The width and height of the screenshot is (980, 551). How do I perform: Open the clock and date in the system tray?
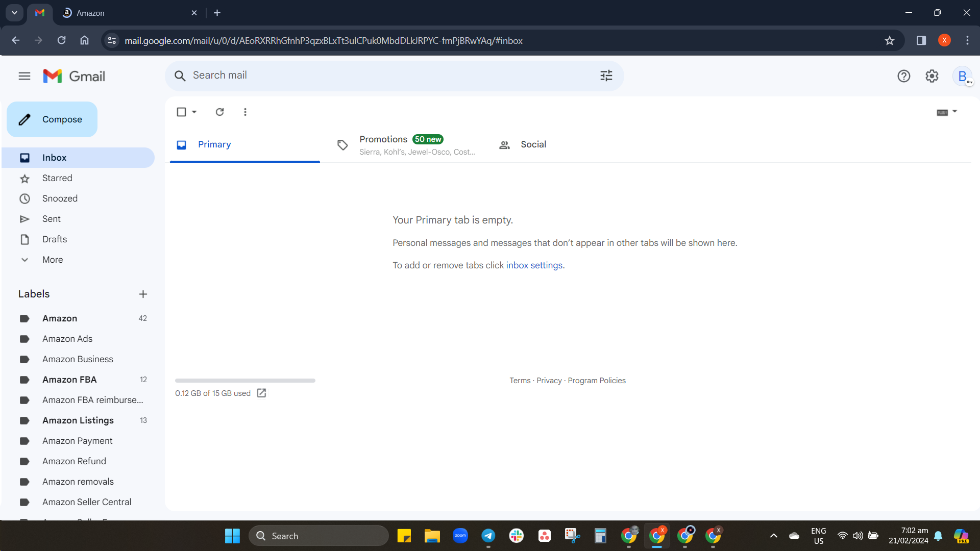(x=908, y=536)
